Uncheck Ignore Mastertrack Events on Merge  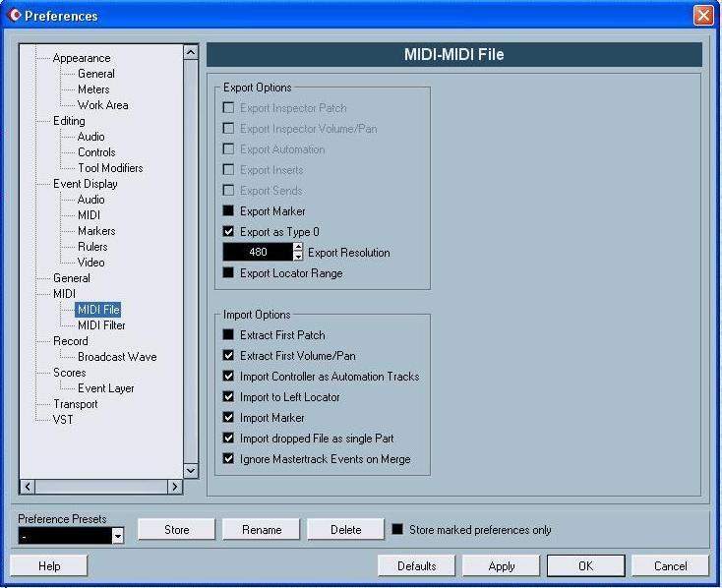click(228, 458)
